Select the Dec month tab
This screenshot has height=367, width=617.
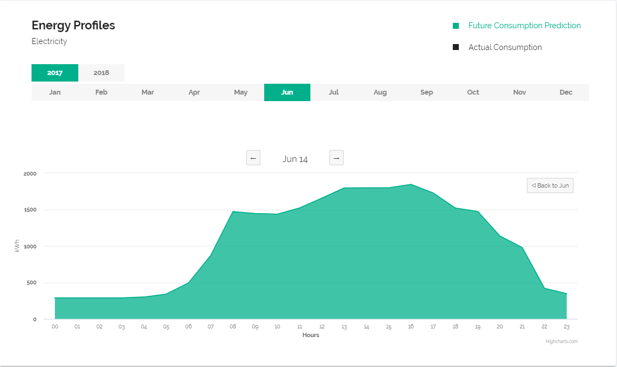(566, 92)
